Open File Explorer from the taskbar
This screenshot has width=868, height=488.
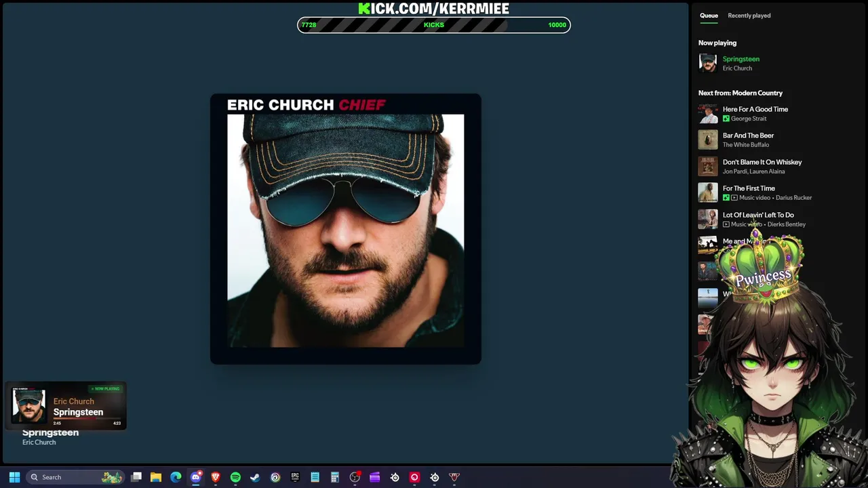click(x=156, y=477)
